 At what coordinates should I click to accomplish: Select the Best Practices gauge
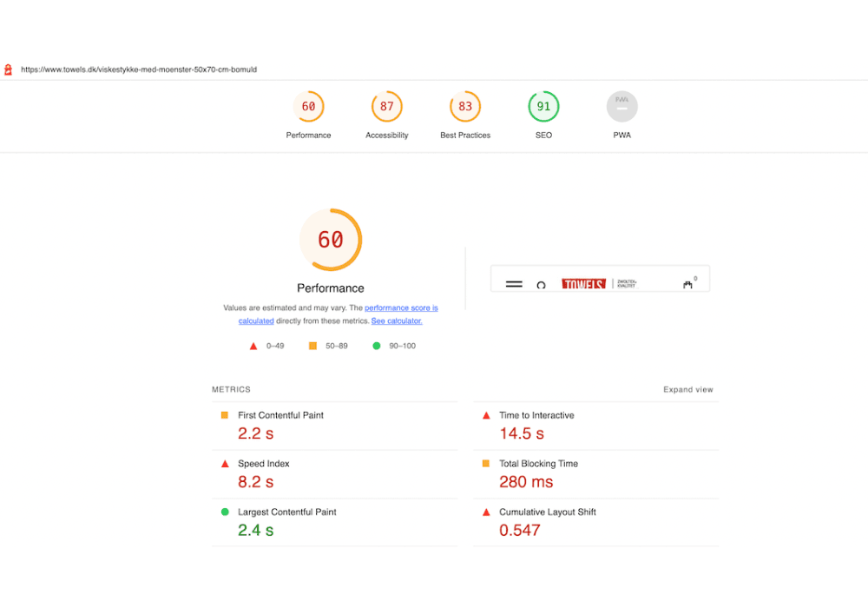tap(465, 106)
